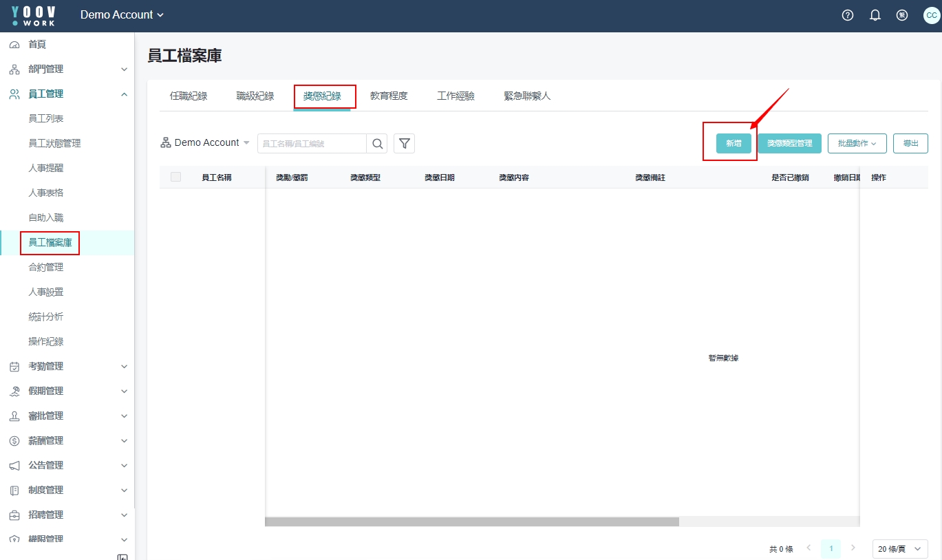Collapse sidebar using bottom toggle icon
The height and width of the screenshot is (560, 942).
(122, 557)
